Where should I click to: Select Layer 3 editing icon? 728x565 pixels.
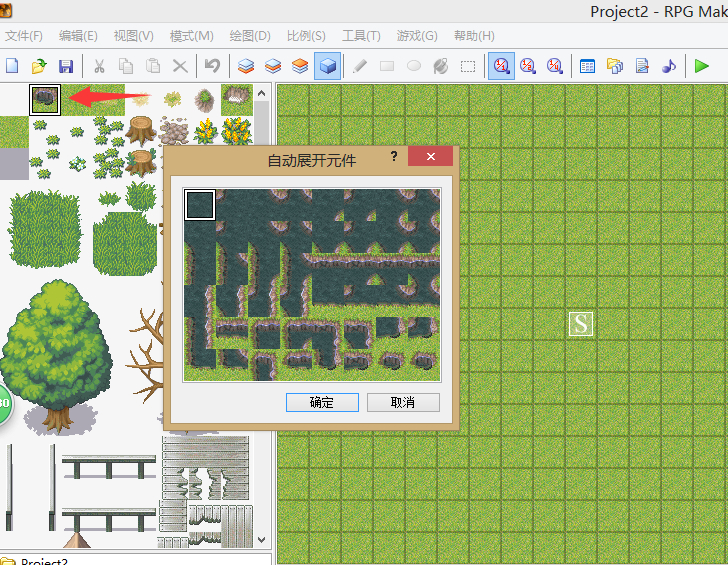click(300, 66)
